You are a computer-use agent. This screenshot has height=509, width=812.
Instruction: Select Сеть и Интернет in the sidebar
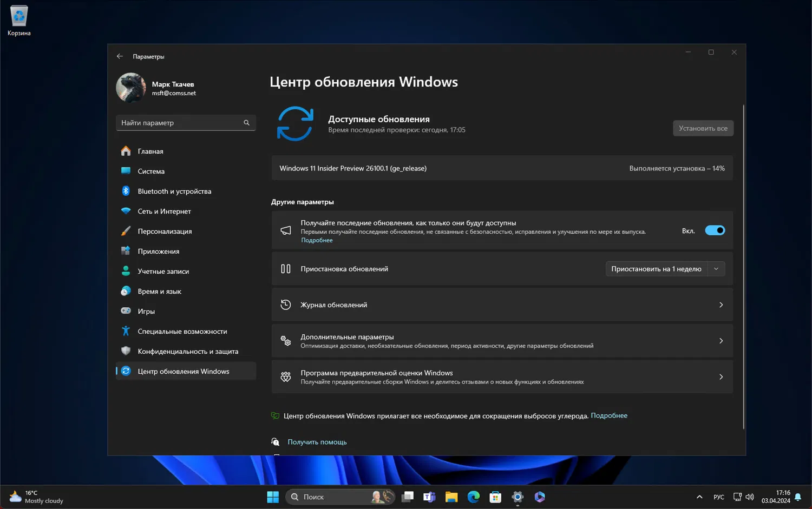point(164,211)
